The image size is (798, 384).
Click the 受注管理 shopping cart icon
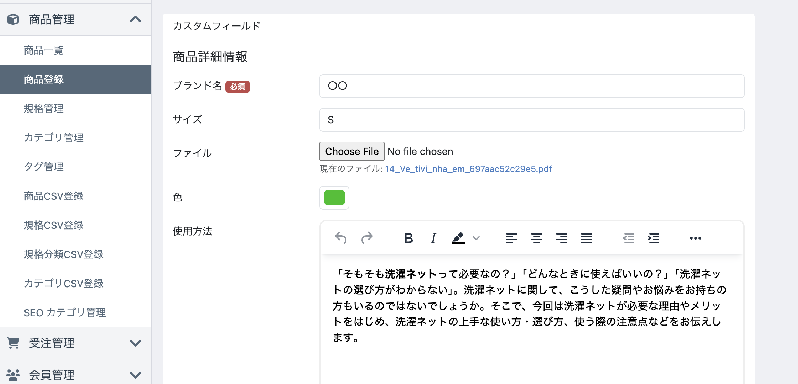13,343
